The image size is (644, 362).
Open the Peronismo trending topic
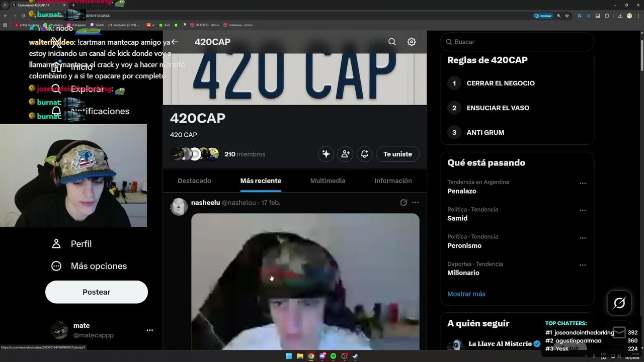pyautogui.click(x=464, y=245)
